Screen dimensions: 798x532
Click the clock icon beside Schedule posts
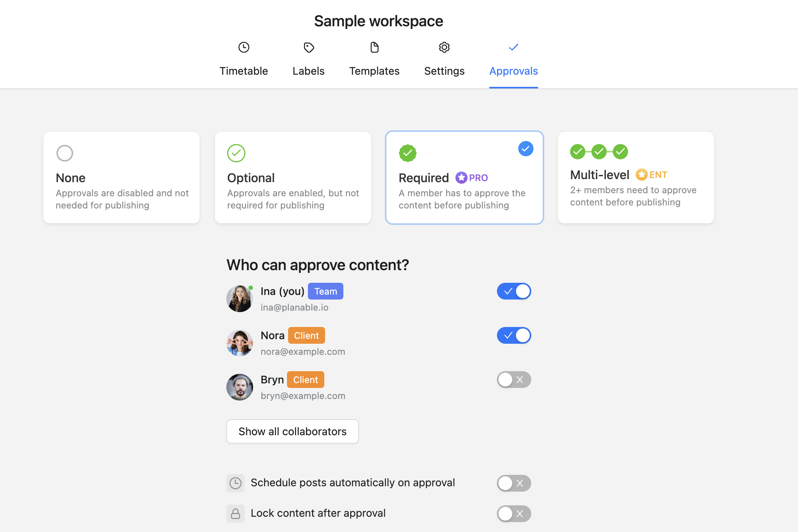pyautogui.click(x=236, y=483)
